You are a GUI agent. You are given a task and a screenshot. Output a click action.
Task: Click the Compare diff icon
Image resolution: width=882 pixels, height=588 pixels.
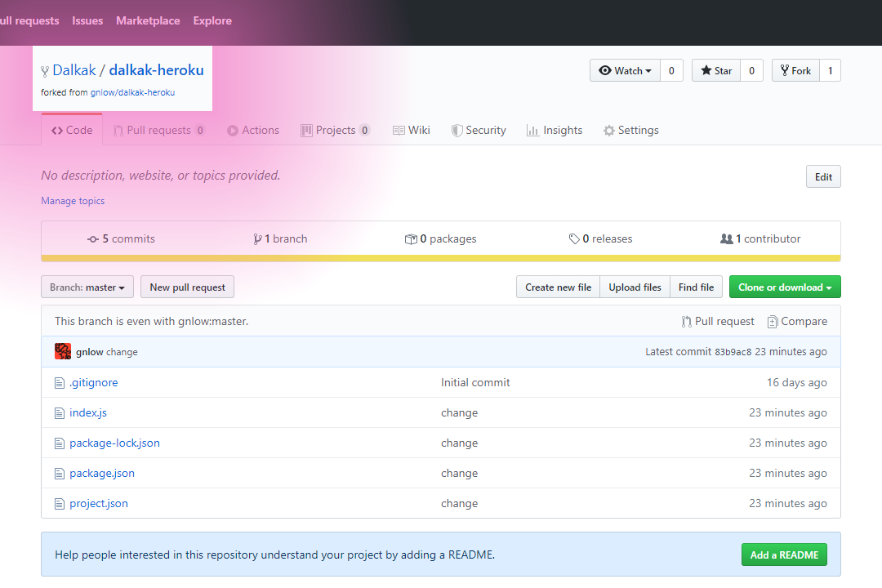(x=773, y=321)
